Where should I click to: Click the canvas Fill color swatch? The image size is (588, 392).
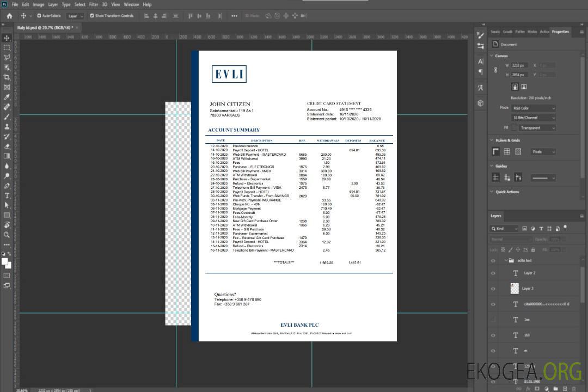pos(514,128)
